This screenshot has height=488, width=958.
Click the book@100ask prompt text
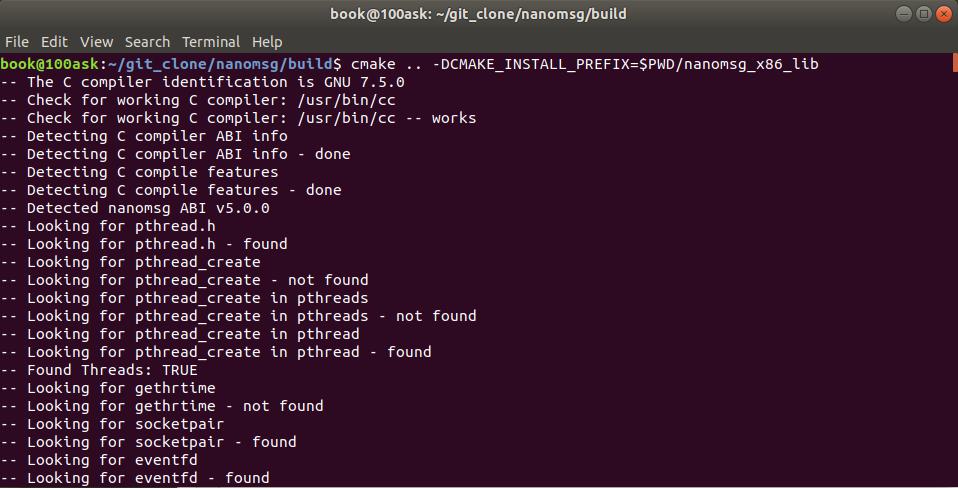[x=49, y=64]
